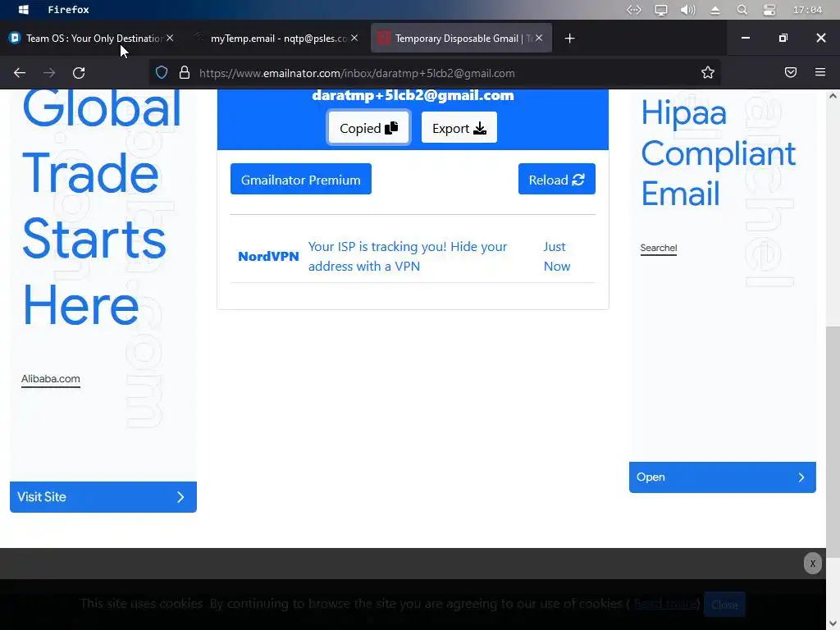Screen dimensions: 840x630
Task: Open the Hipaa Compliant Email ad headline
Action: (718, 153)
